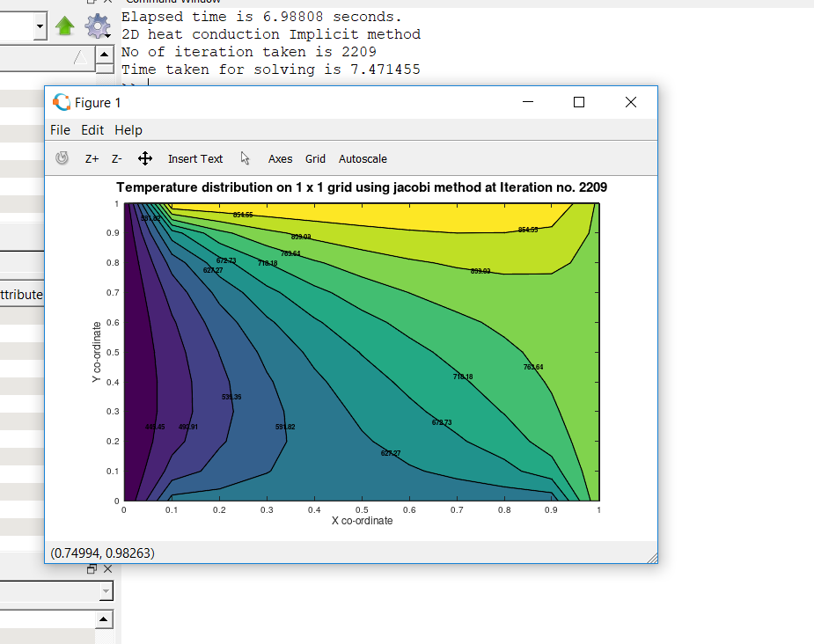Open the Help menu in Figure 1

128,130
